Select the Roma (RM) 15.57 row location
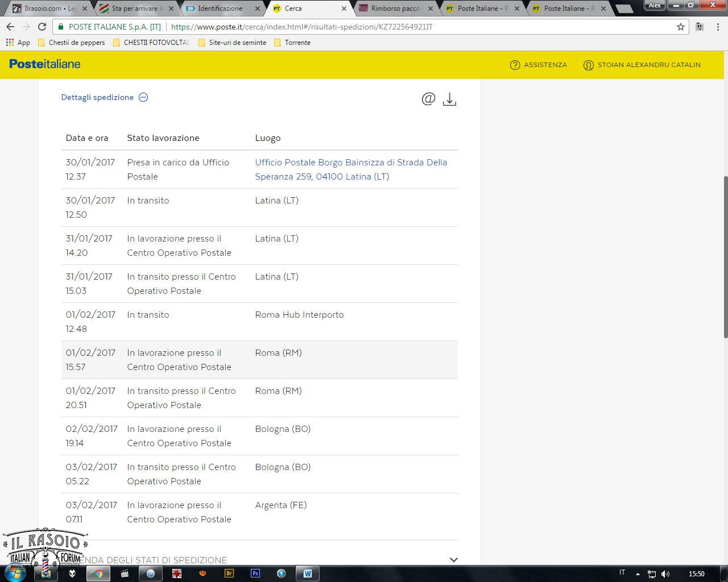The width and height of the screenshot is (728, 582). click(x=279, y=353)
